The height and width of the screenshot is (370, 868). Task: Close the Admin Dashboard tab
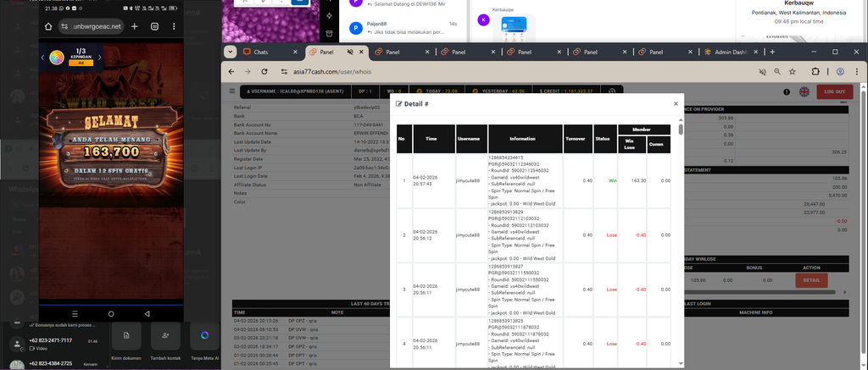click(756, 52)
